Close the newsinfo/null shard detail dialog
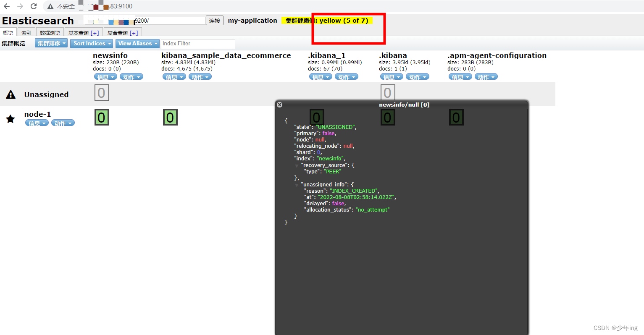Viewport: 644px width, 335px height. pyautogui.click(x=279, y=105)
